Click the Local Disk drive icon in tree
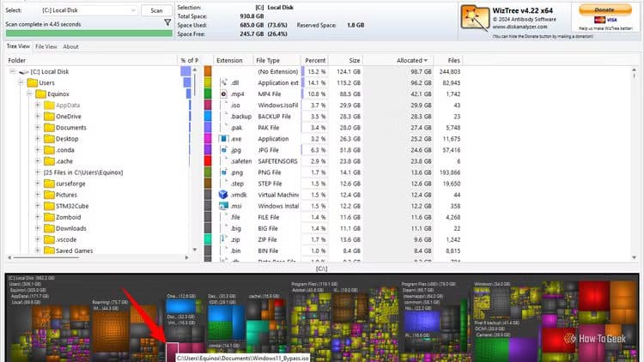This screenshot has height=362, width=644. [x=24, y=72]
